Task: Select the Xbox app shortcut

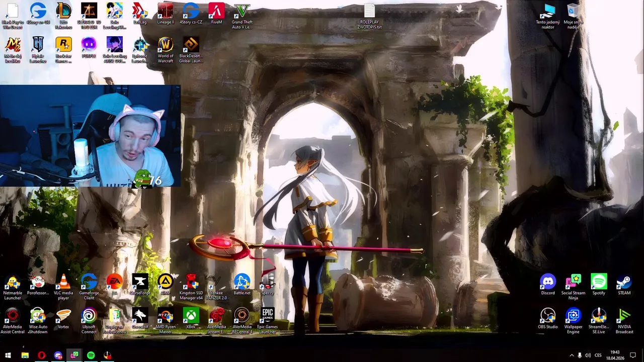Action: pos(191,319)
